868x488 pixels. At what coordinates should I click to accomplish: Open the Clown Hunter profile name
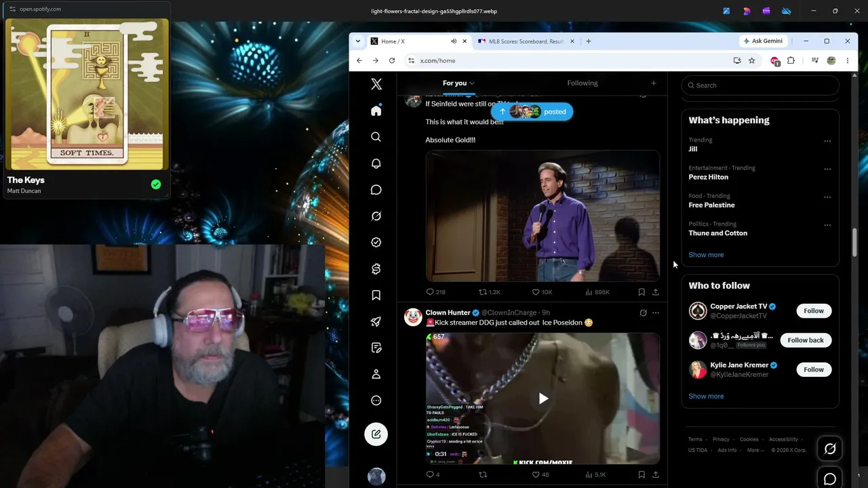pyautogui.click(x=448, y=313)
